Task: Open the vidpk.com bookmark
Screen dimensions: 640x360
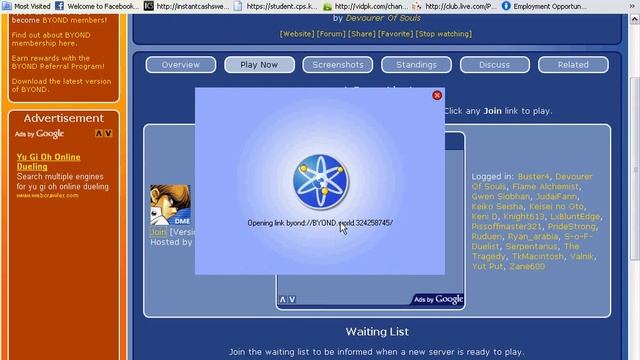Action: coord(365,6)
